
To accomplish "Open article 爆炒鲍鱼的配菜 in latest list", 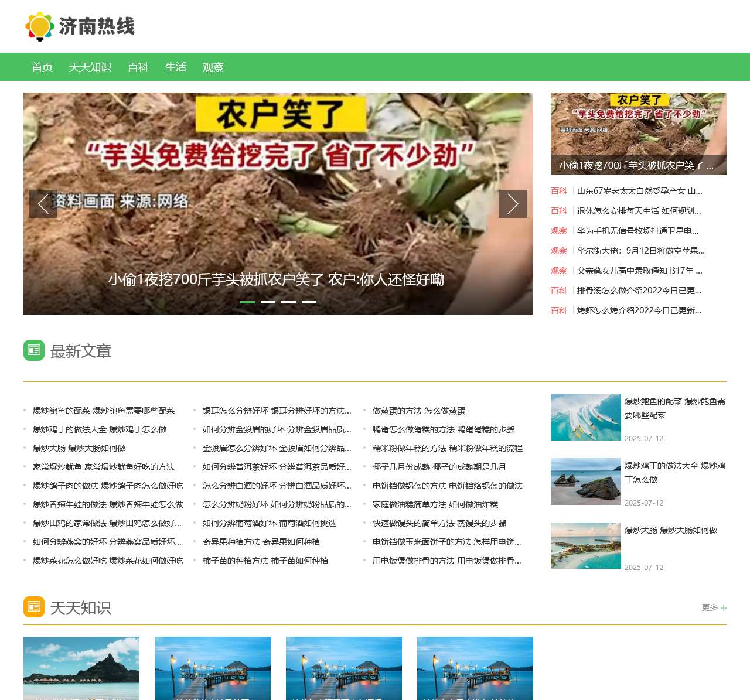I will [x=104, y=411].
